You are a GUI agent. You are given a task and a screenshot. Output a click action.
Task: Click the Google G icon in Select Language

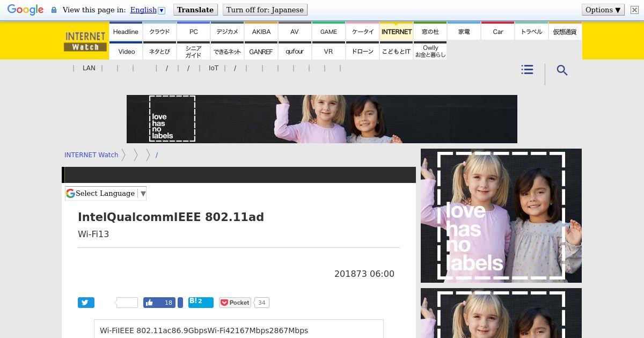pyautogui.click(x=70, y=193)
